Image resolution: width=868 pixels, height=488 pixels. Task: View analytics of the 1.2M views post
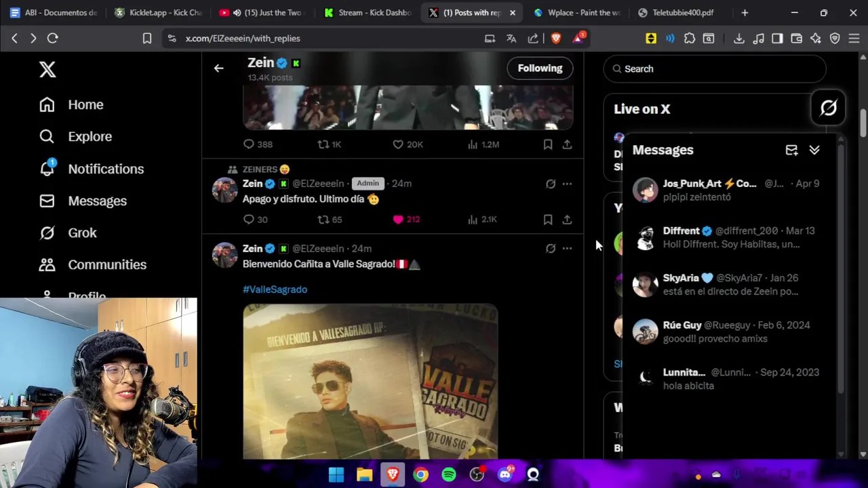(x=483, y=144)
